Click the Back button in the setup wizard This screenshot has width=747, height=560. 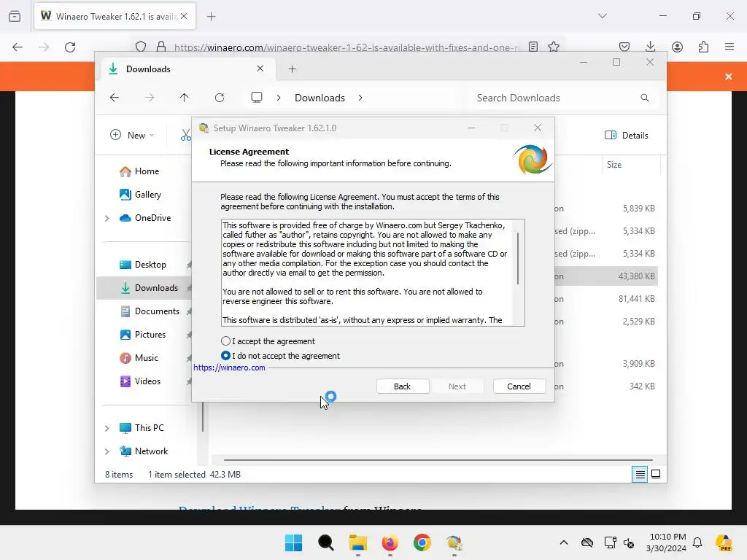(402, 386)
